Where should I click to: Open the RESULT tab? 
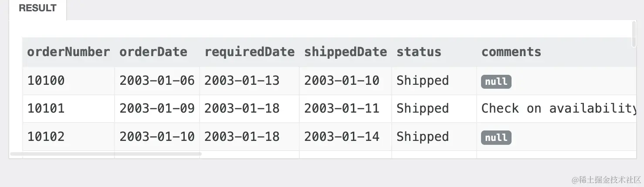click(37, 9)
